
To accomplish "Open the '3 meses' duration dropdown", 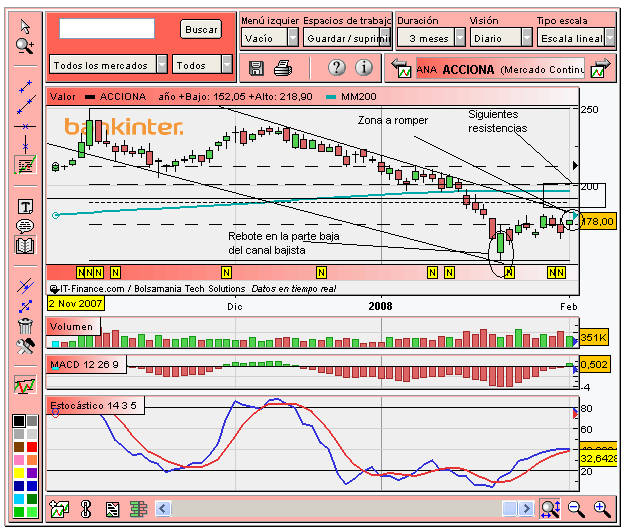I will pos(431,38).
